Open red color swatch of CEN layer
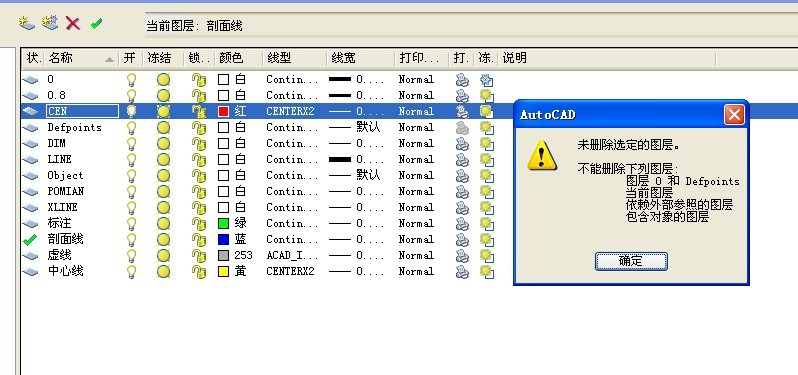Viewport: 798px width, 375px height. (x=223, y=111)
